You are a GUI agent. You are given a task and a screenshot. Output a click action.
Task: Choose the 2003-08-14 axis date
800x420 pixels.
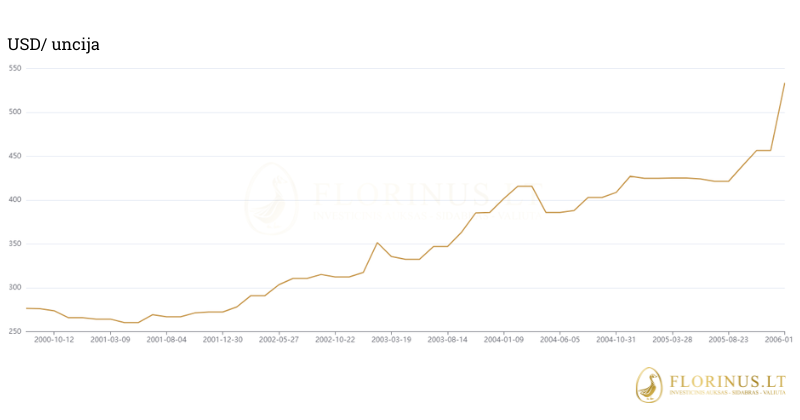click(x=448, y=340)
